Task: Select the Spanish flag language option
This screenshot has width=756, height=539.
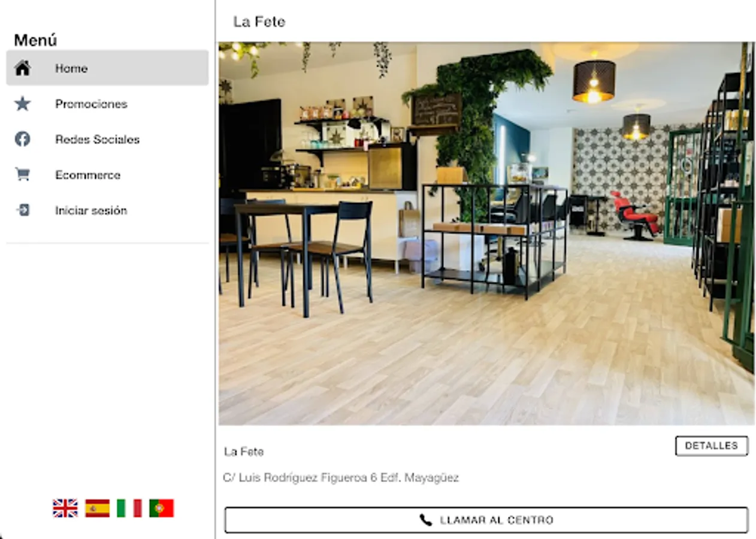Action: tap(97, 508)
